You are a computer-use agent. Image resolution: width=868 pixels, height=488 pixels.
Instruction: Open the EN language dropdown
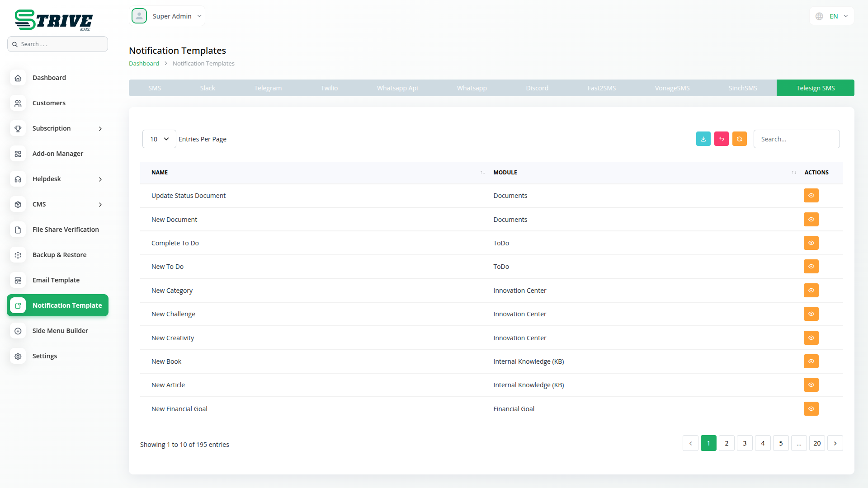pyautogui.click(x=833, y=16)
